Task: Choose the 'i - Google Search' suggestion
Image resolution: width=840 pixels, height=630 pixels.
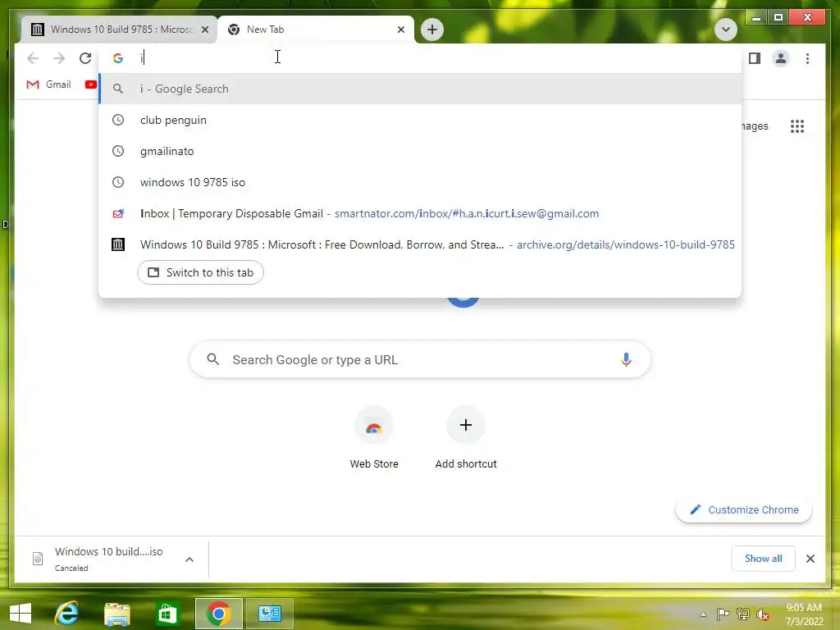Action: point(420,89)
